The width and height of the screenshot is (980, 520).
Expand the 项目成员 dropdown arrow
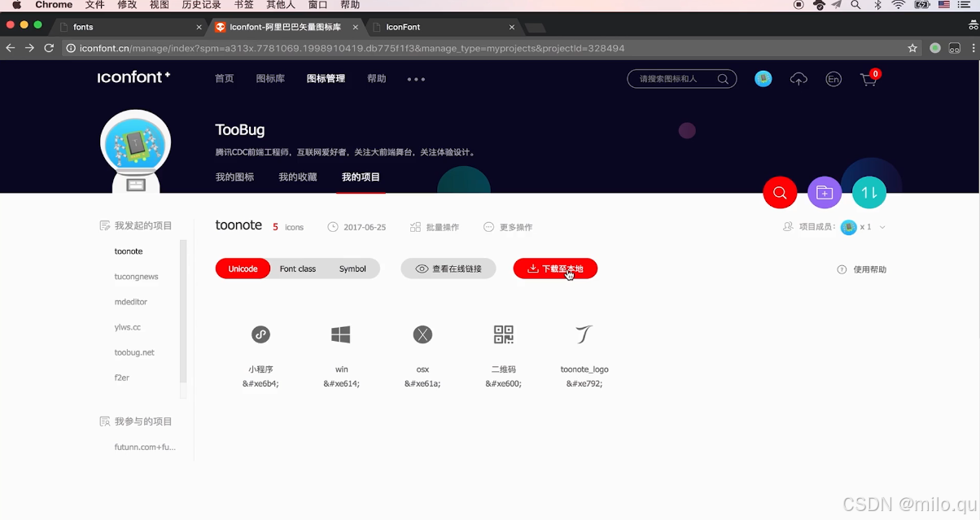pos(882,227)
